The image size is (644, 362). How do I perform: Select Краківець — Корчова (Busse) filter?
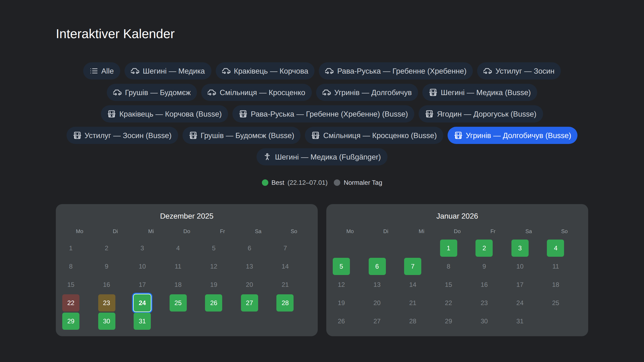[164, 114]
